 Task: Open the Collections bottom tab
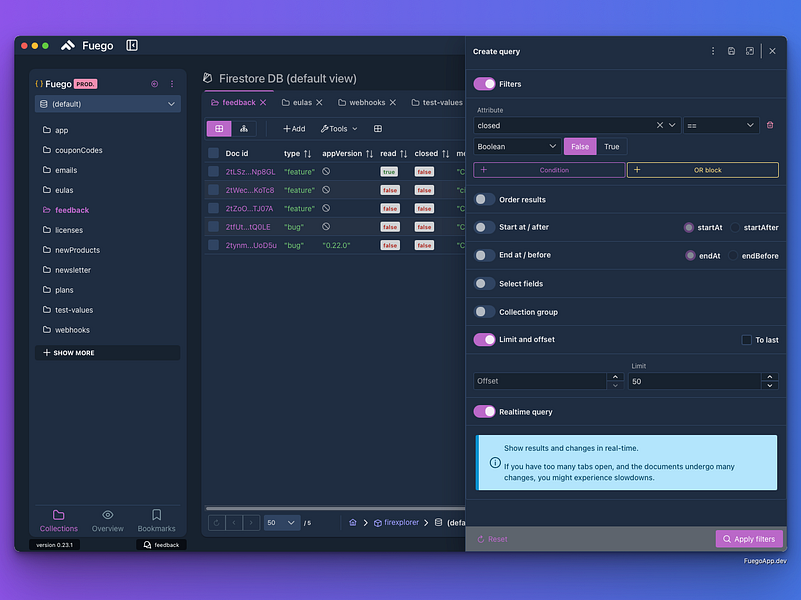click(59, 521)
